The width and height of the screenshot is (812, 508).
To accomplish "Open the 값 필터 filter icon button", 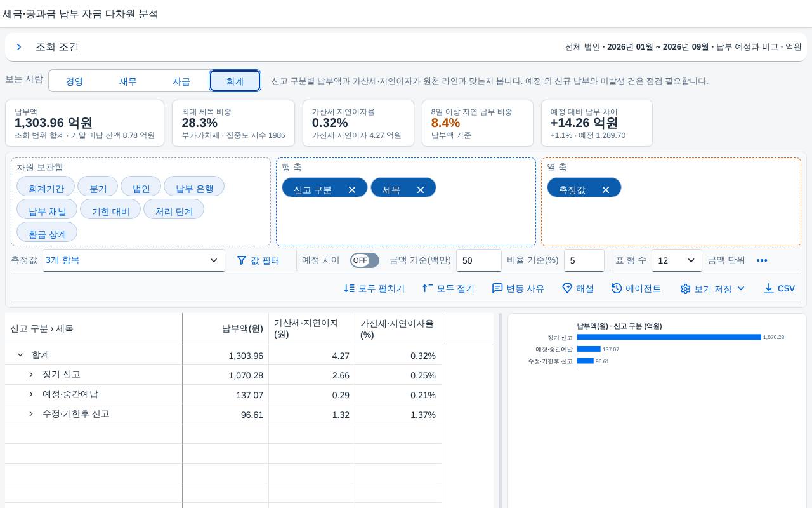I will (x=258, y=260).
